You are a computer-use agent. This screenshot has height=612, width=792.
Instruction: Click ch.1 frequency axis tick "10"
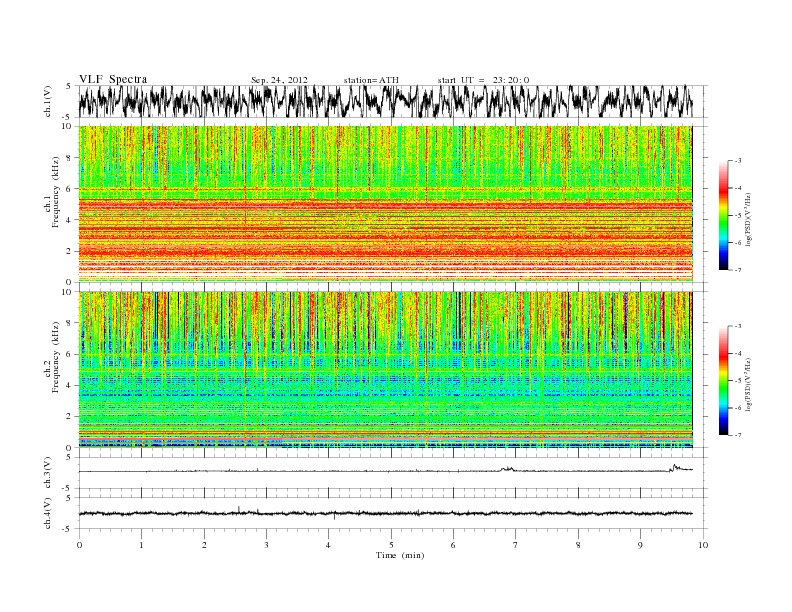pyautogui.click(x=67, y=126)
